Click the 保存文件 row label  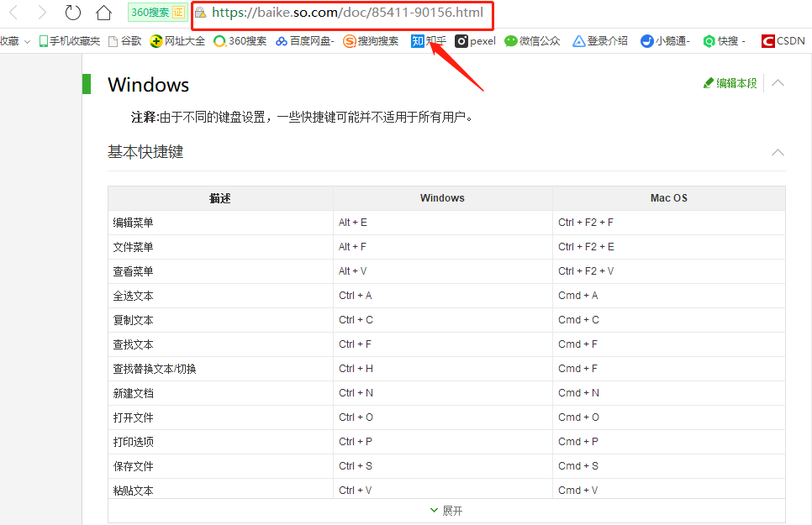pos(133,466)
